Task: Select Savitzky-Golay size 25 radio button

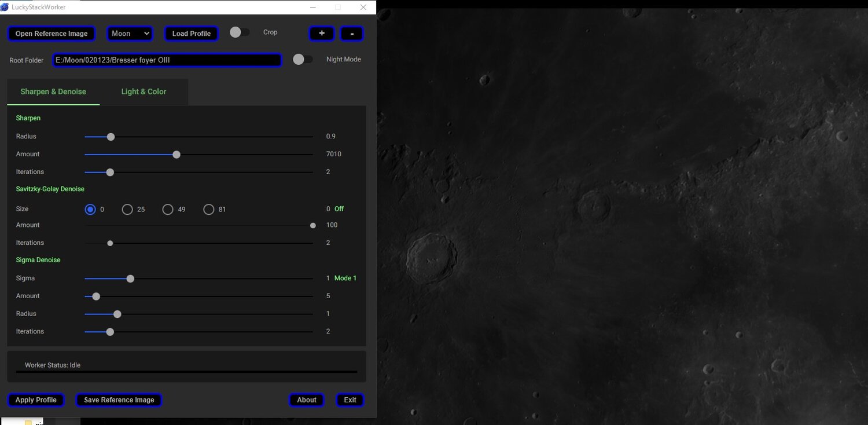Action: [127, 210]
